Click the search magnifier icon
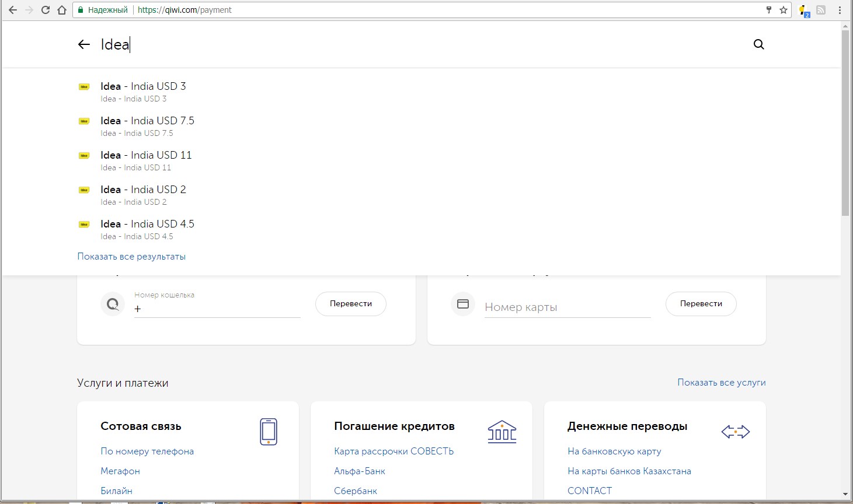 pyautogui.click(x=758, y=44)
